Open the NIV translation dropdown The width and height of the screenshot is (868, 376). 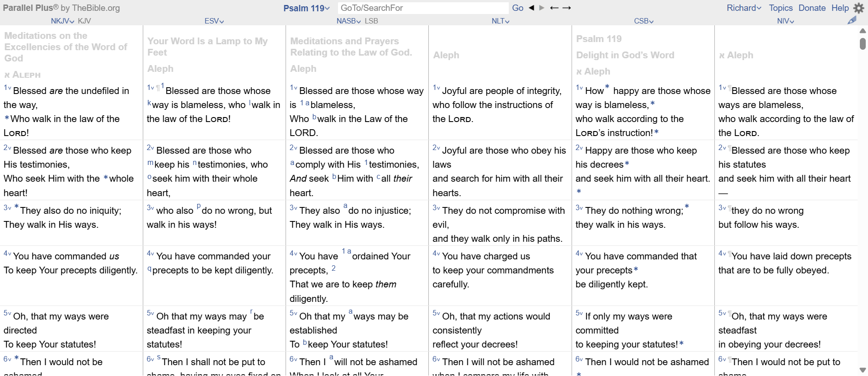pos(786,21)
